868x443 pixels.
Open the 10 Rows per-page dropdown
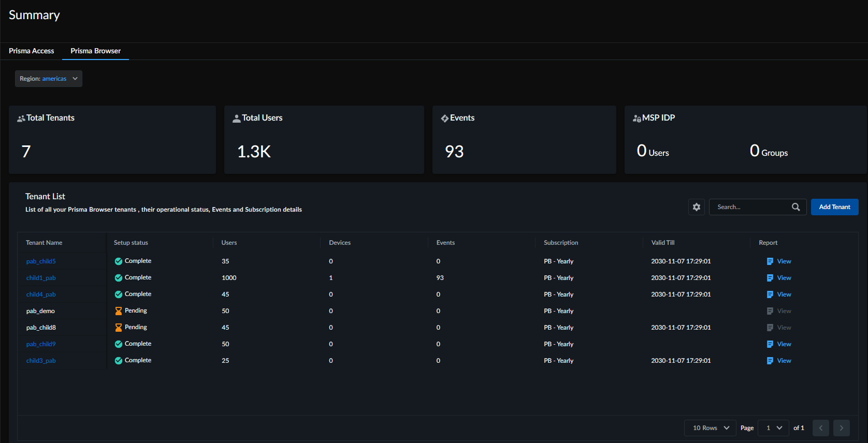[710, 428]
